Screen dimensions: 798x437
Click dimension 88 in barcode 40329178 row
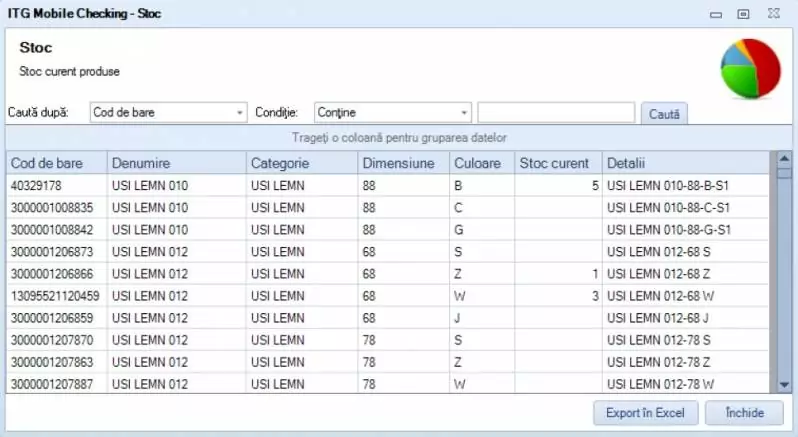[404, 186]
